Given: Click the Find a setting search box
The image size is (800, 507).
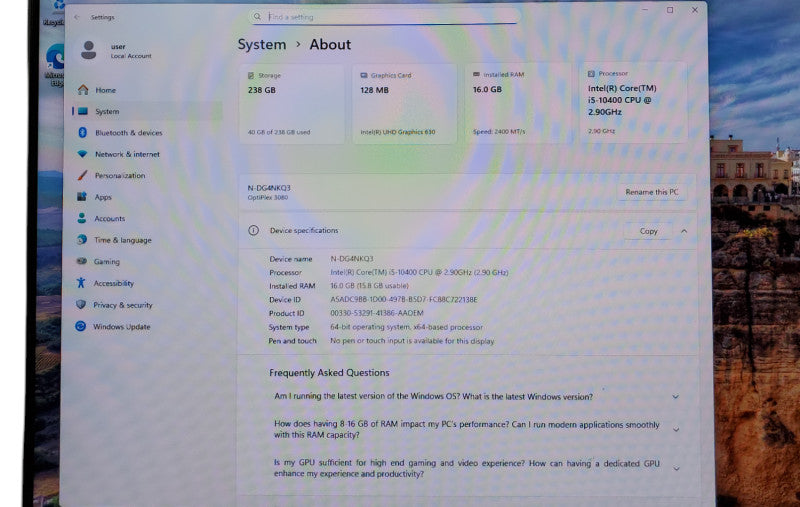Looking at the screenshot, I should [x=384, y=17].
